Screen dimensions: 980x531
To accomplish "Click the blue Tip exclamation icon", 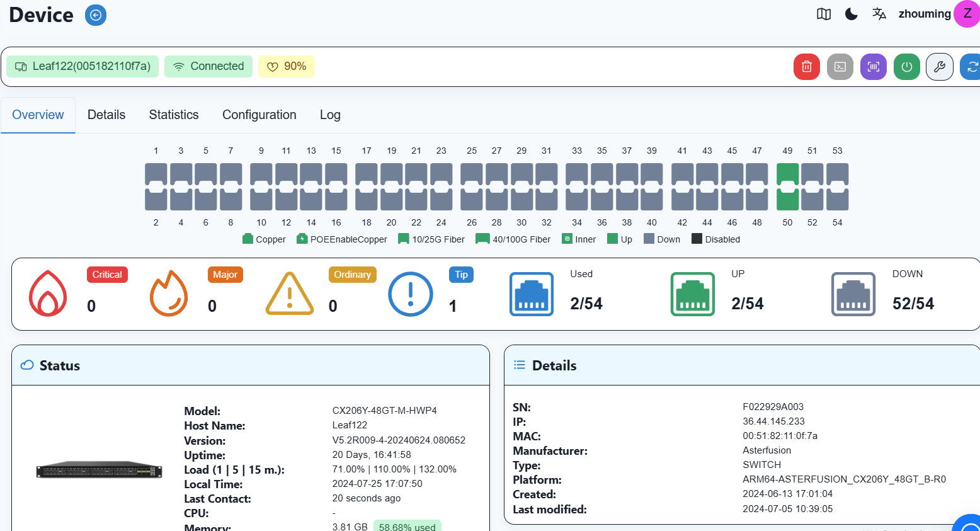I will pos(411,294).
